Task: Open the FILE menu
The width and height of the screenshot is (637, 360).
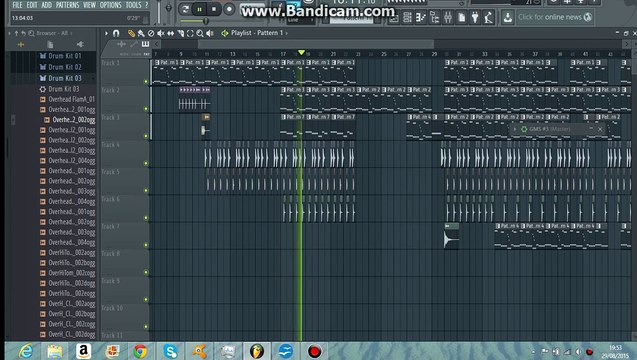Action: (17, 5)
